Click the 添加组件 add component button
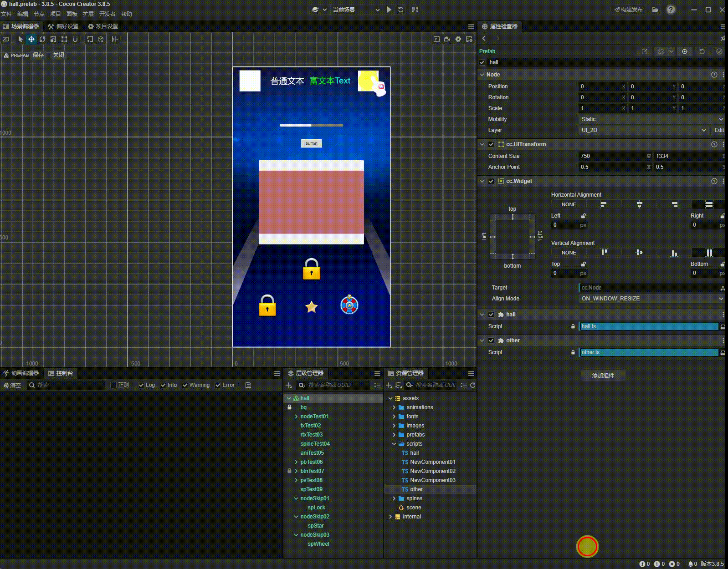Image resolution: width=728 pixels, height=569 pixels. (603, 376)
